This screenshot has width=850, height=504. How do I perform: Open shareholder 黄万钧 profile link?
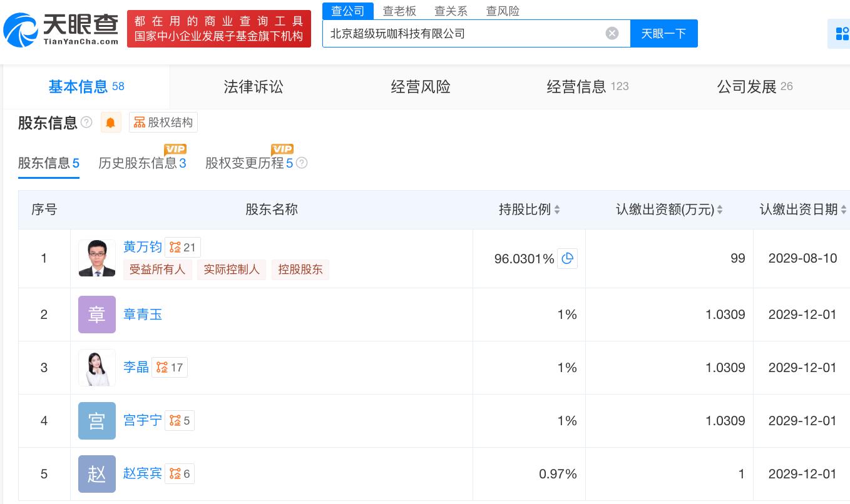pos(142,247)
